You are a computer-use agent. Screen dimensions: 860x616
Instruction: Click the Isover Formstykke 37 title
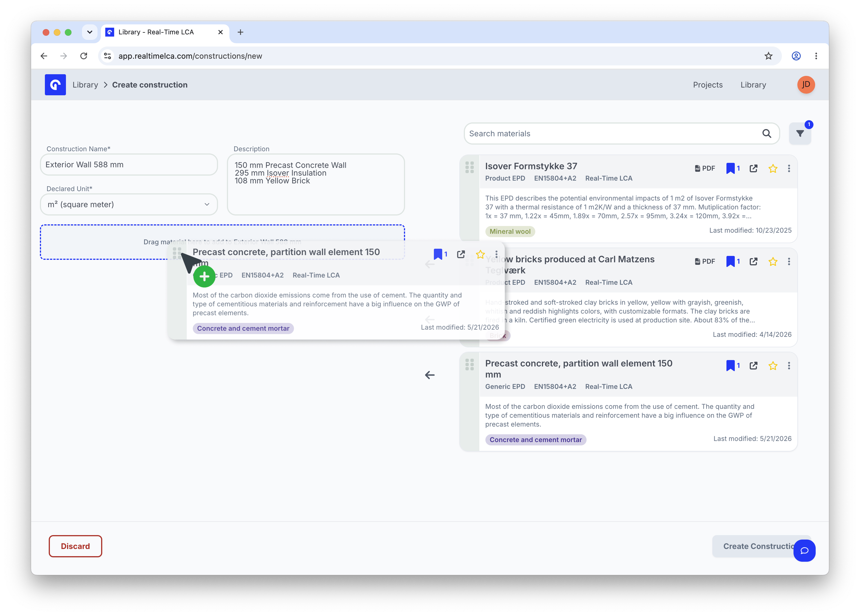pyautogui.click(x=531, y=166)
